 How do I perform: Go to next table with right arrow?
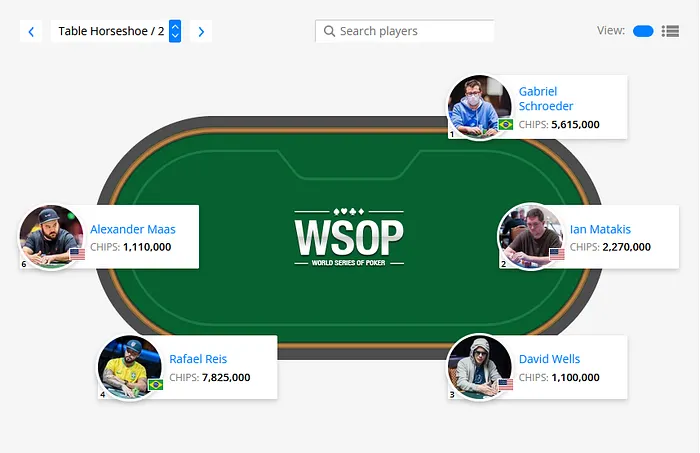coord(201,31)
